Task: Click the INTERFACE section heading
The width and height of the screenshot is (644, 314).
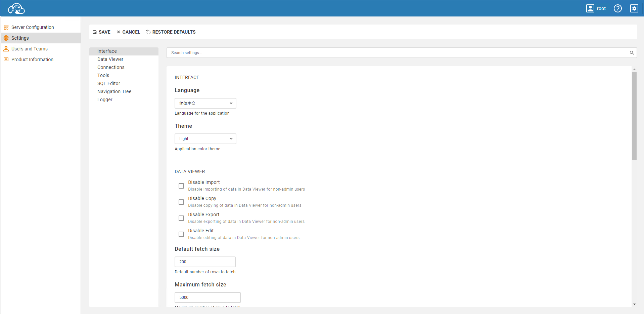Action: (187, 77)
